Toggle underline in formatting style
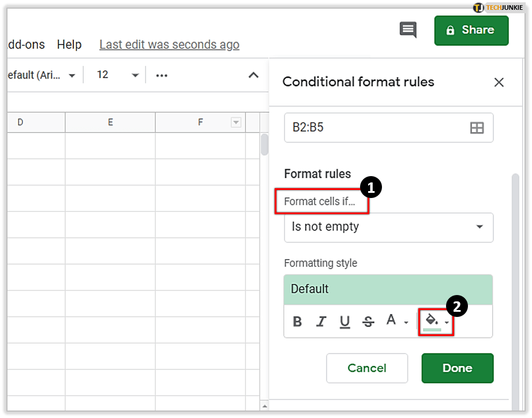 click(x=344, y=322)
